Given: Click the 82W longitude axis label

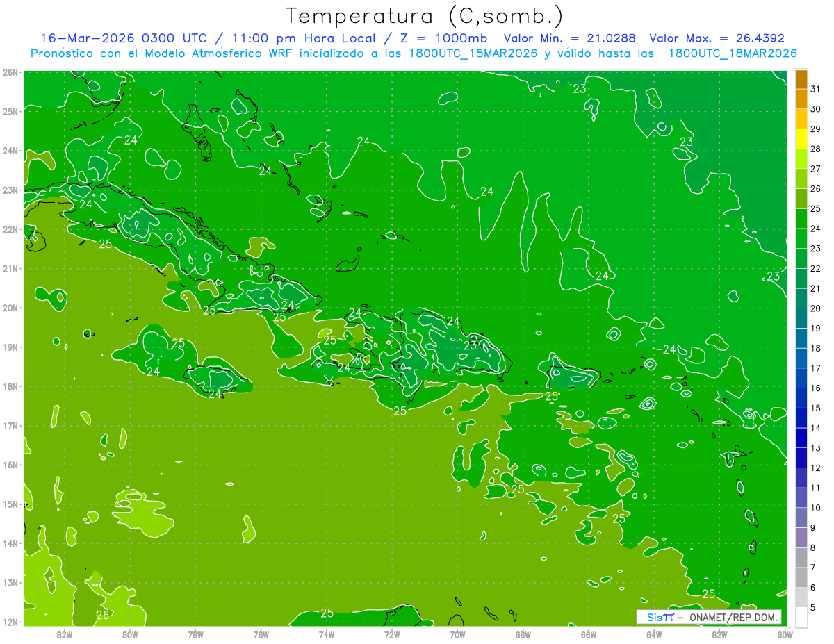Looking at the screenshot, I should coord(65,634).
